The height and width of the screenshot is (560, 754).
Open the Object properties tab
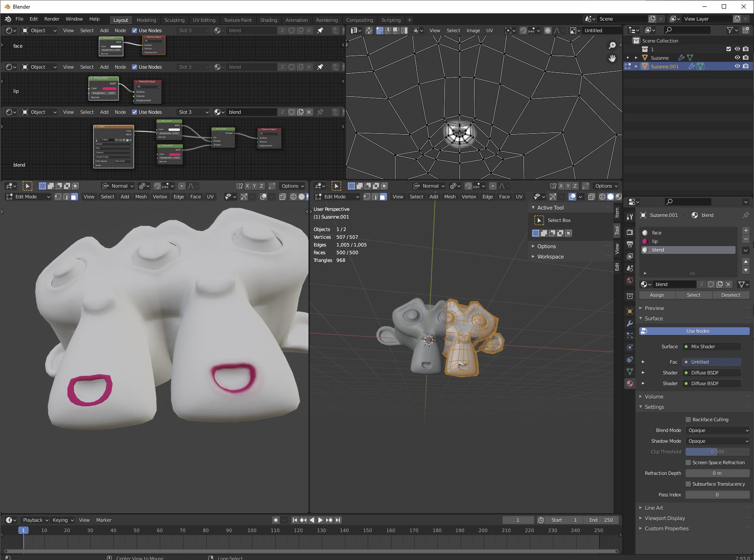[x=629, y=311]
